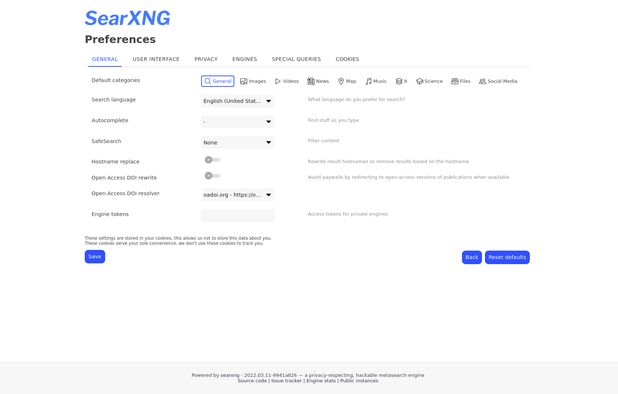Open the Cookies tab

click(x=348, y=59)
